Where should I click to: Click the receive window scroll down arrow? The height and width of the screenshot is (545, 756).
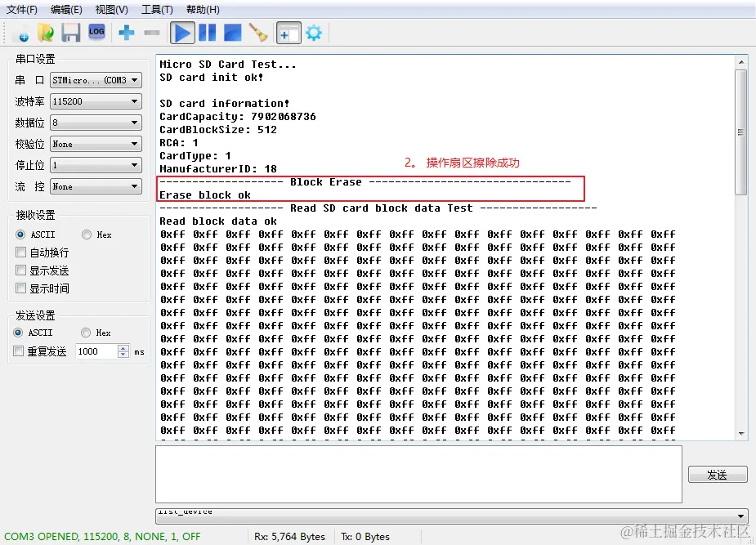click(740, 433)
